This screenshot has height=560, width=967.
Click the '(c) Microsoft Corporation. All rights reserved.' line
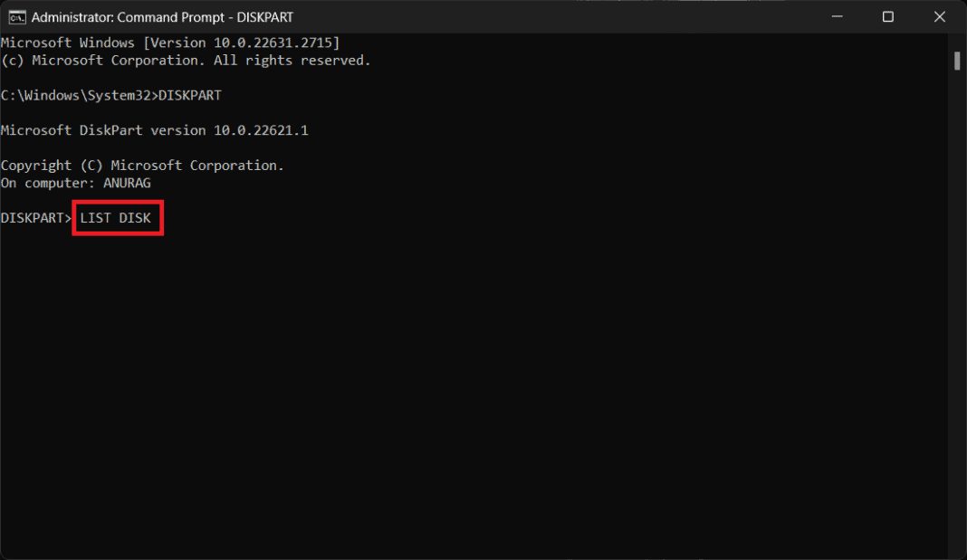coord(186,61)
